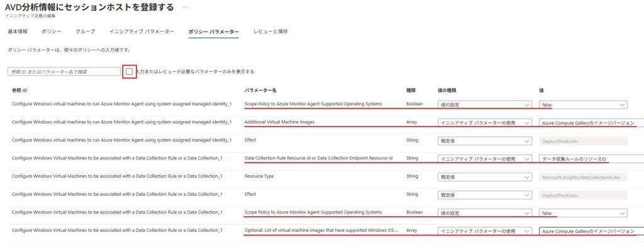644x252 pixels.
Task: Switch to the 基本情報 tab
Action: pos(18,31)
